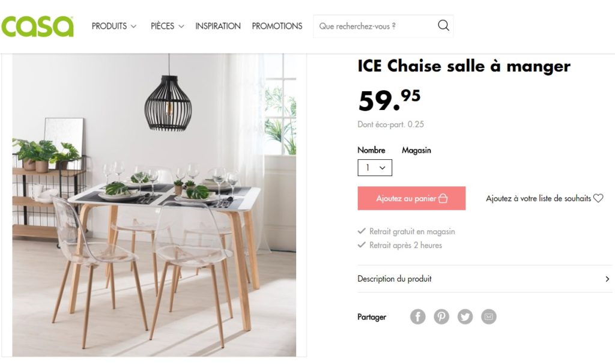Expand the Pièces menu chevron
The height and width of the screenshot is (364, 615).
point(181,26)
